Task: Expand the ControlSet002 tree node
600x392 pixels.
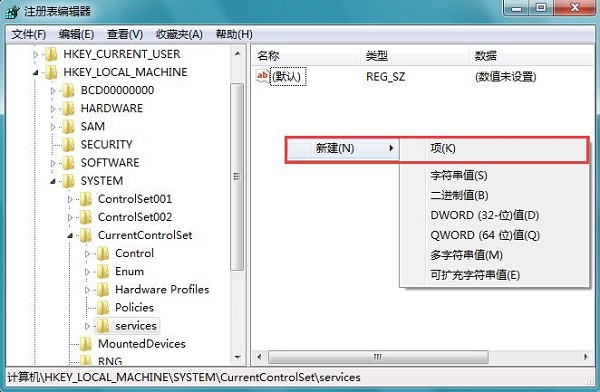Action: 70,218
